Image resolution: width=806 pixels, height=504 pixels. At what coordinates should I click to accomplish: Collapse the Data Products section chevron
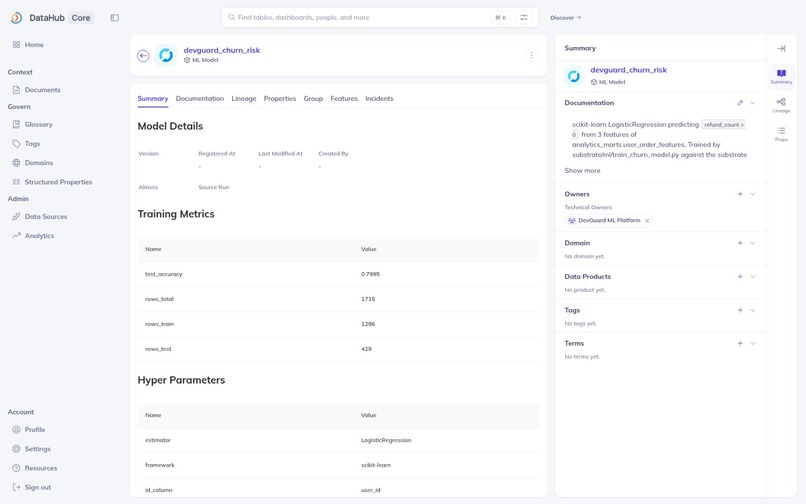point(753,276)
